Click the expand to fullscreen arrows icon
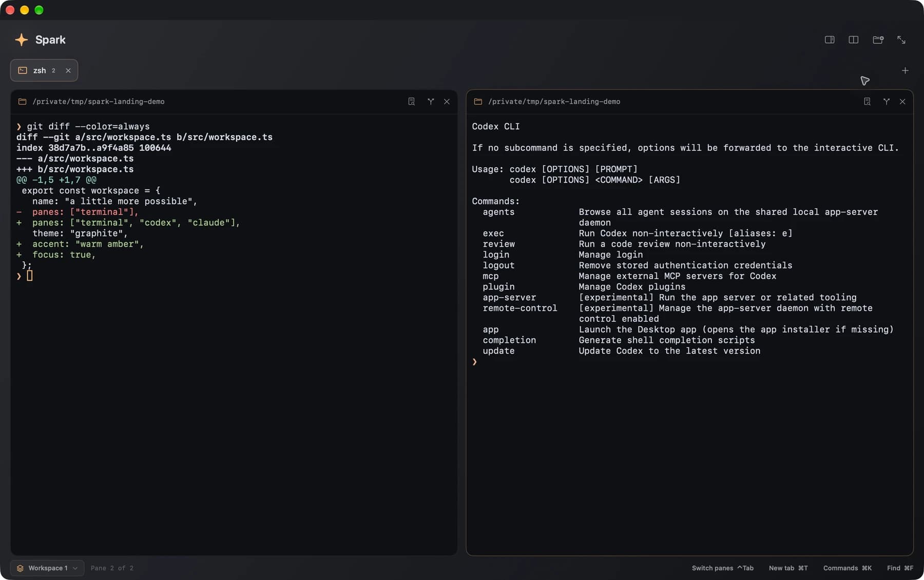Viewport: 924px width, 580px height. 901,40
